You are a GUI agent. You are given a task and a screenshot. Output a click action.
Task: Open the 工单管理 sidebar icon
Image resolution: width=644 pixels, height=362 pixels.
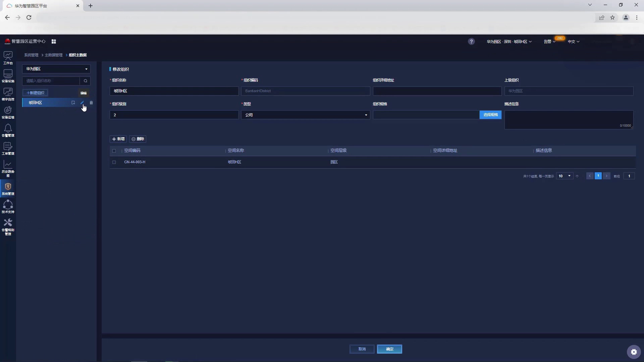point(8,148)
